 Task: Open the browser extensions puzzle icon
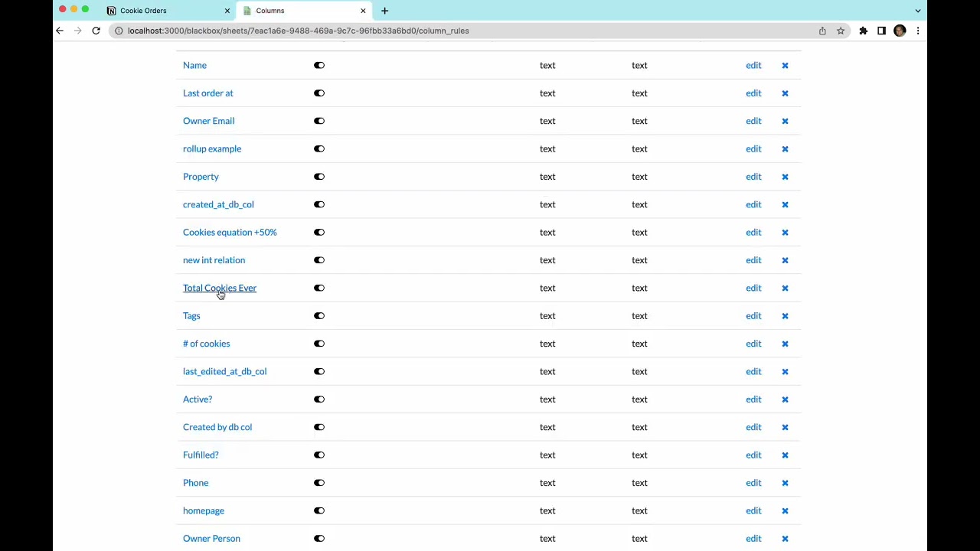[x=863, y=31]
